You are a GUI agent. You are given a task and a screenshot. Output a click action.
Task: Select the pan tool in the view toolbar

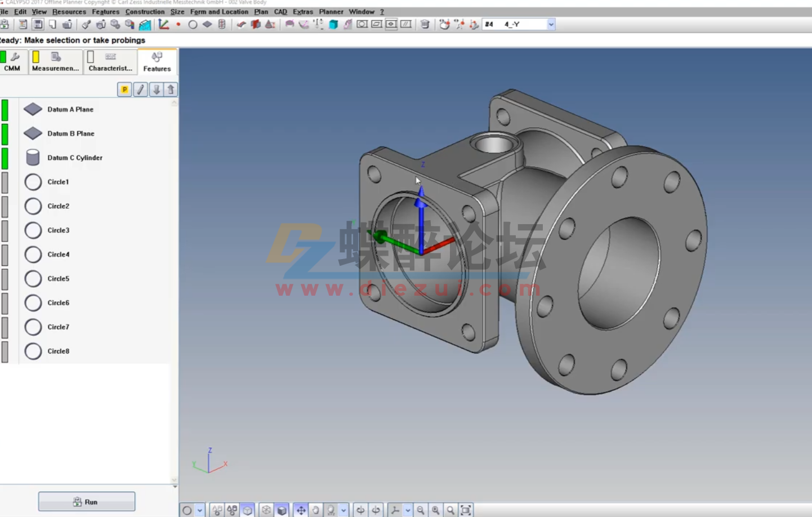point(302,510)
